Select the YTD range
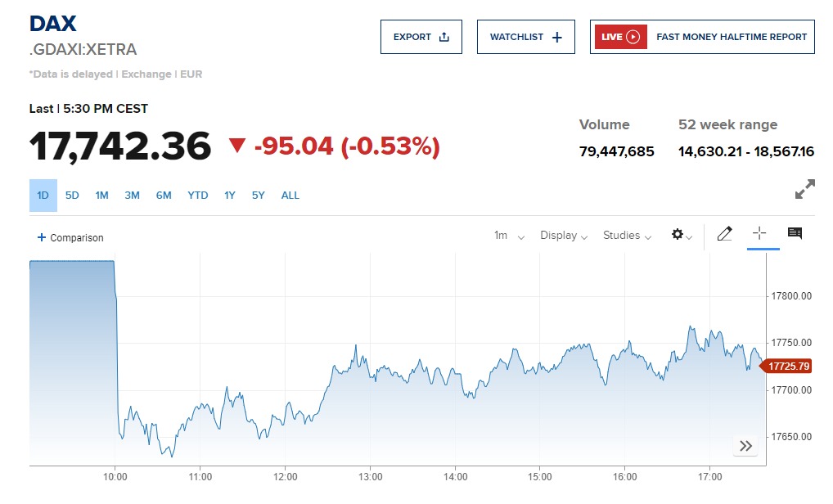The image size is (833, 504). (x=197, y=196)
